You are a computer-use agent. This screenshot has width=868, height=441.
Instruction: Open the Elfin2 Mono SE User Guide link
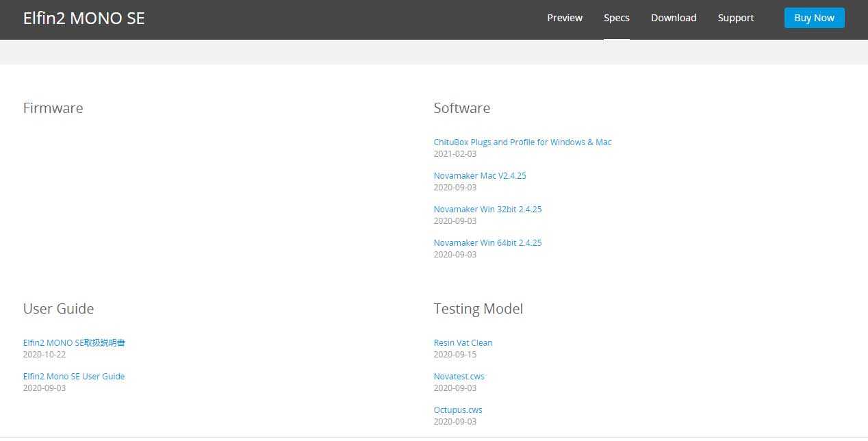[74, 377]
